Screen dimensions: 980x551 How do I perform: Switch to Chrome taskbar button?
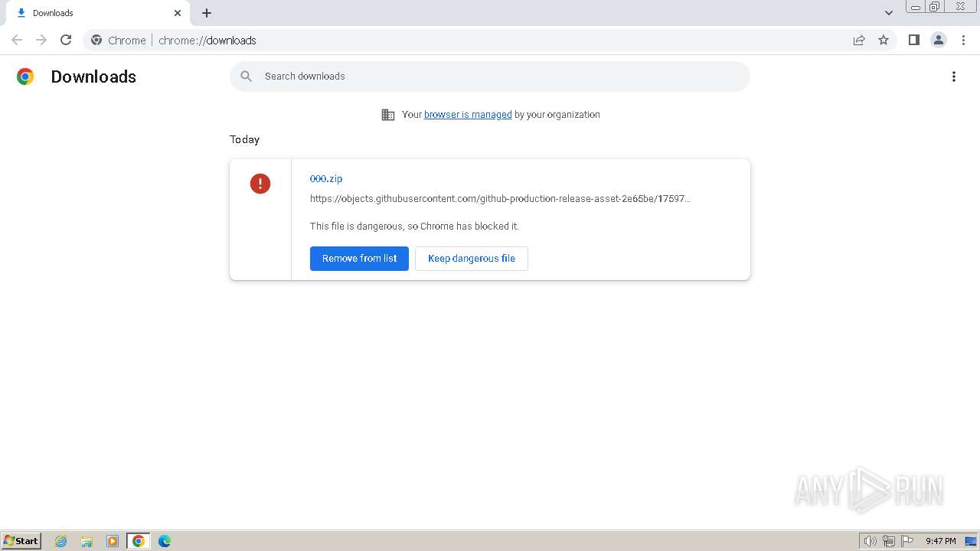(x=139, y=541)
